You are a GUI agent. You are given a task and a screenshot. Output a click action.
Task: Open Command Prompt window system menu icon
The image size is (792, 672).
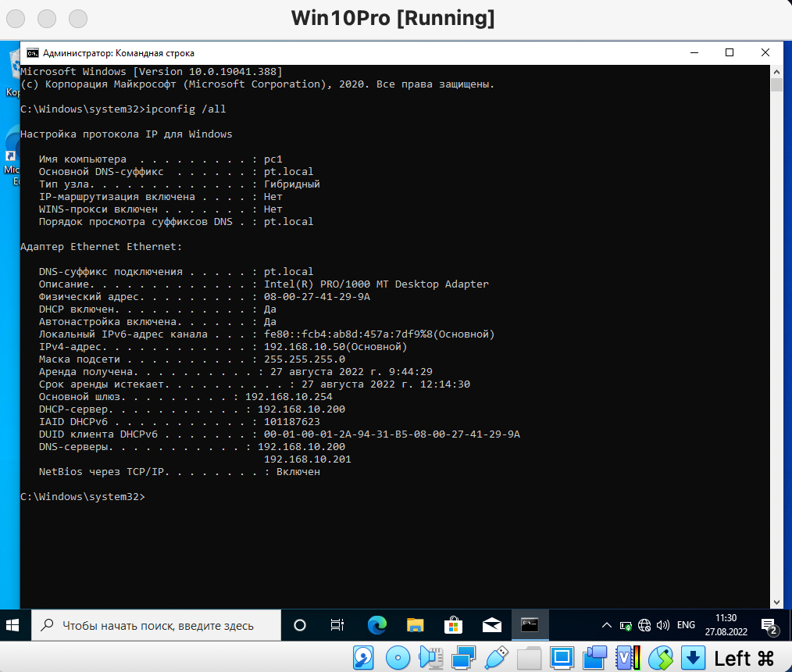(x=33, y=53)
